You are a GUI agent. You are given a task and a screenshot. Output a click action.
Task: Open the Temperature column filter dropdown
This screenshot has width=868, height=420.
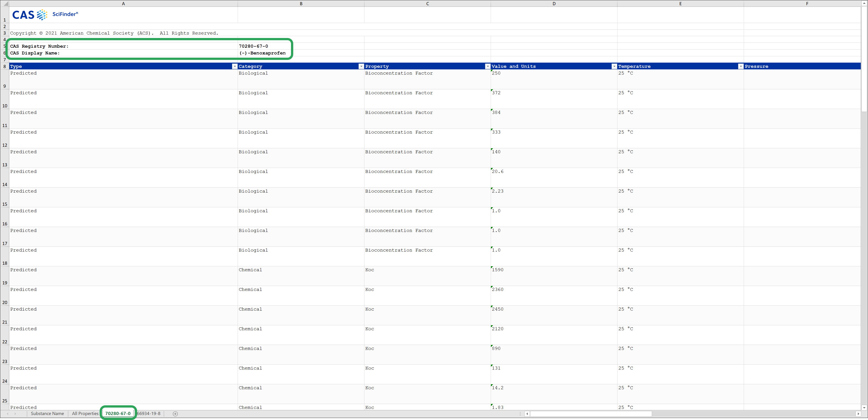741,66
